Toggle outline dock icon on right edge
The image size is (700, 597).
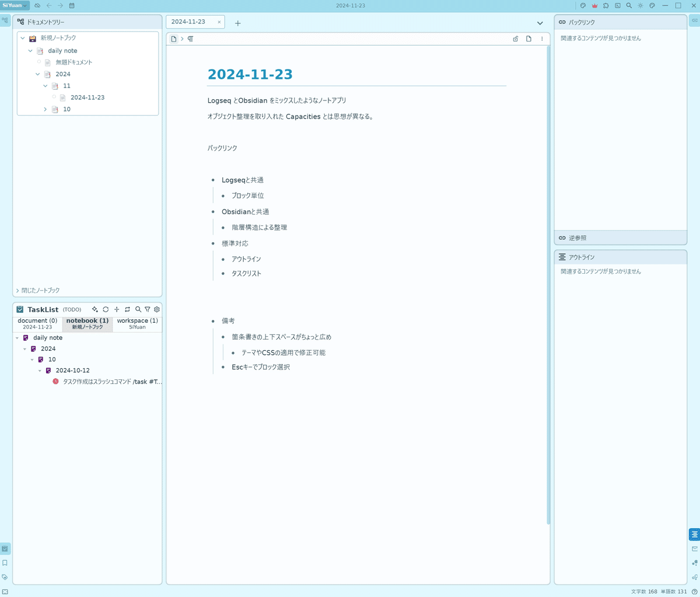[695, 534]
